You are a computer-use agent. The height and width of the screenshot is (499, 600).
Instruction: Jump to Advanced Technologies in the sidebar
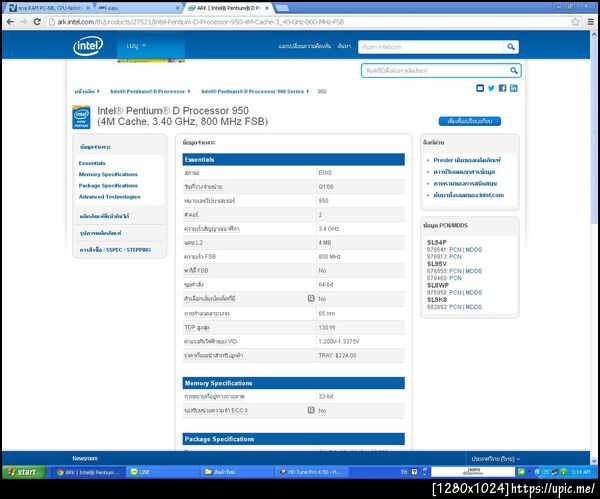point(109,197)
